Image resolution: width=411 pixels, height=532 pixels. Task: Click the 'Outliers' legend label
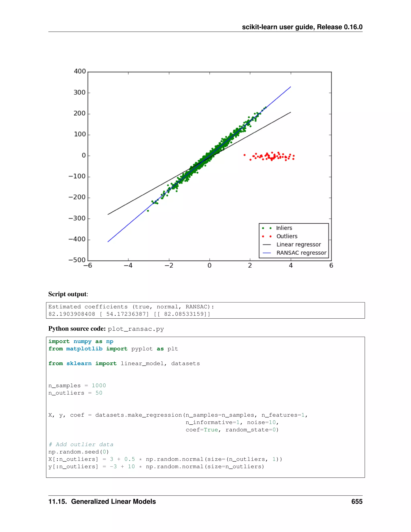coord(287,236)
